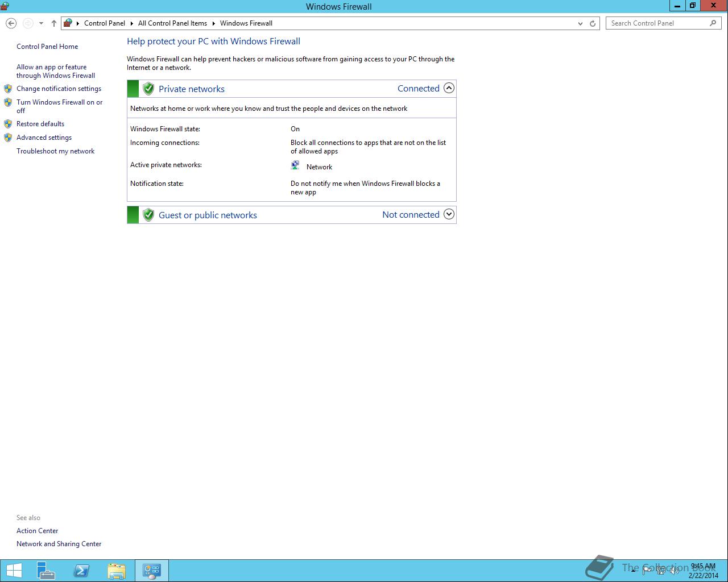This screenshot has height=582, width=728.
Task: Go back with the Back arrow button
Action: pos(11,23)
